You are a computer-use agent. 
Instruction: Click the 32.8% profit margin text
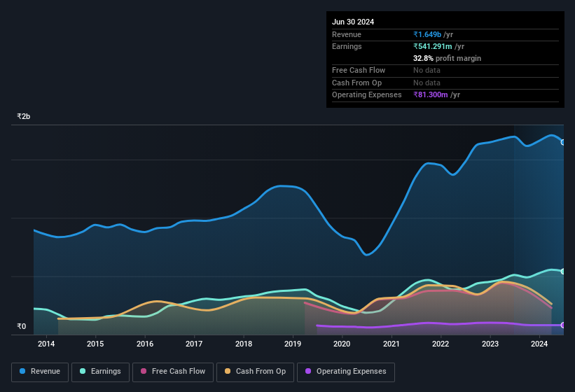(x=447, y=58)
